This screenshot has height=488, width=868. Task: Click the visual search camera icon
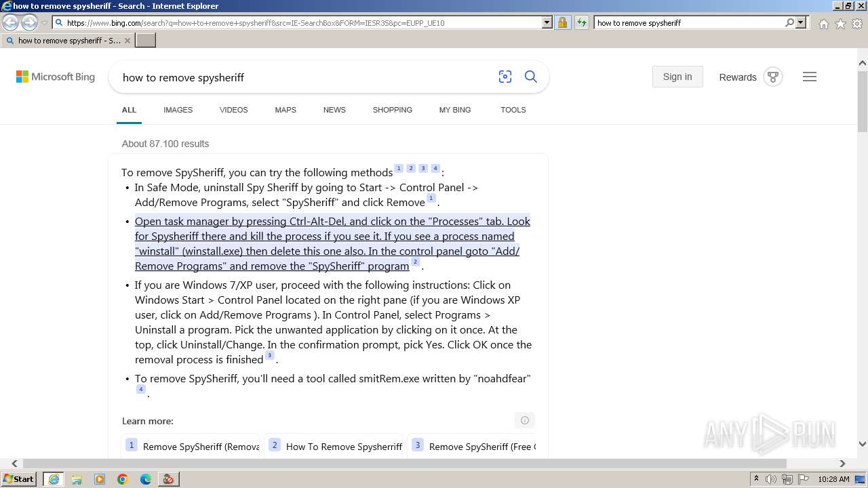coord(505,77)
